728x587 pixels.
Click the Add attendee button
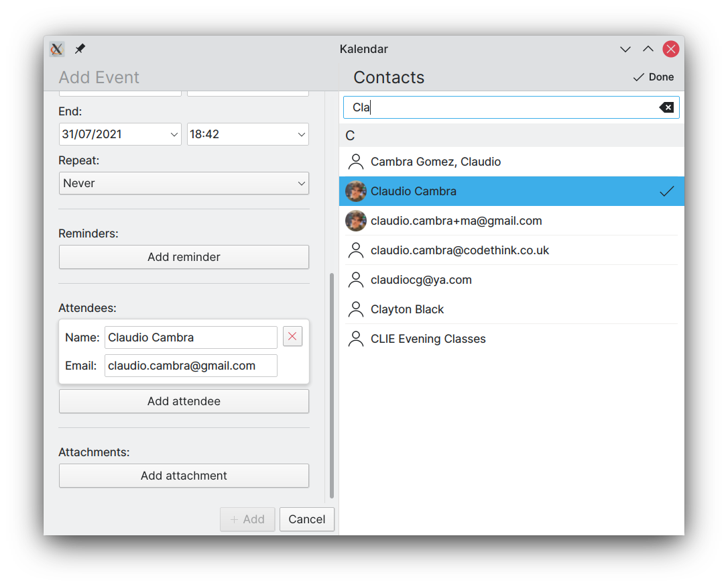click(184, 401)
